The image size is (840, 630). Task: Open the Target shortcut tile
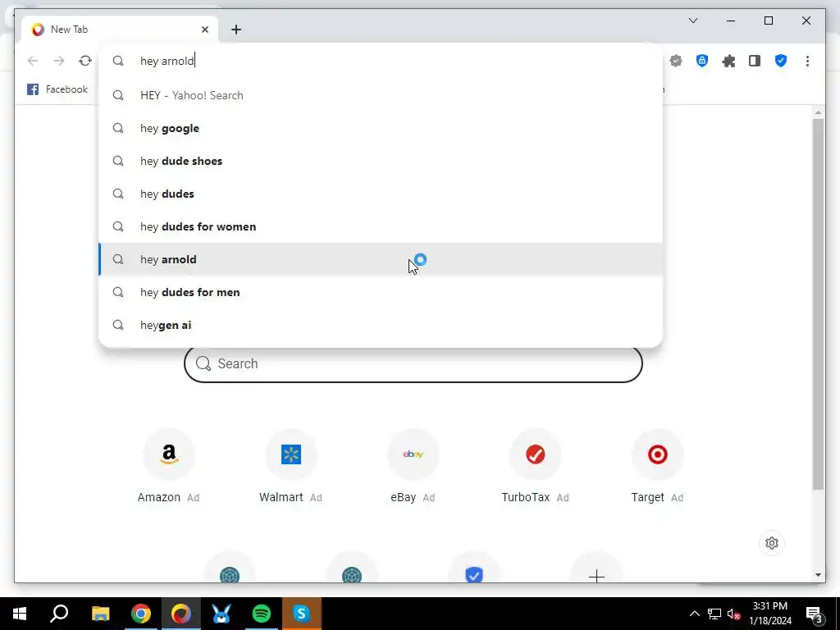coord(657,467)
